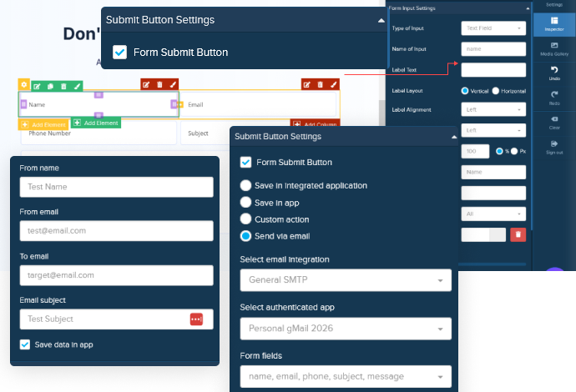Click the red trash delete button
This screenshot has width=576, height=392.
click(518, 236)
